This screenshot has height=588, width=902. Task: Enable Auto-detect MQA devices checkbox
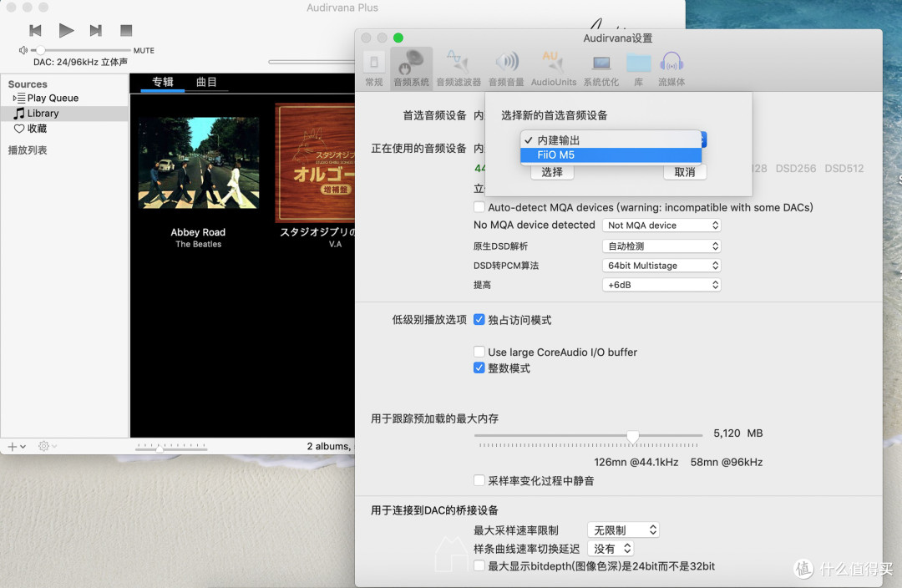click(x=479, y=207)
